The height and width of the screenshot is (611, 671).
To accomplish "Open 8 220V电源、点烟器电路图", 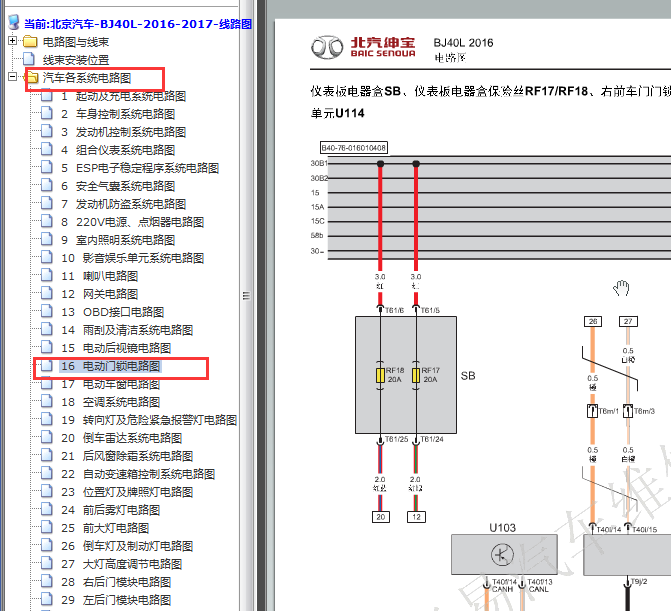I will 132,222.
